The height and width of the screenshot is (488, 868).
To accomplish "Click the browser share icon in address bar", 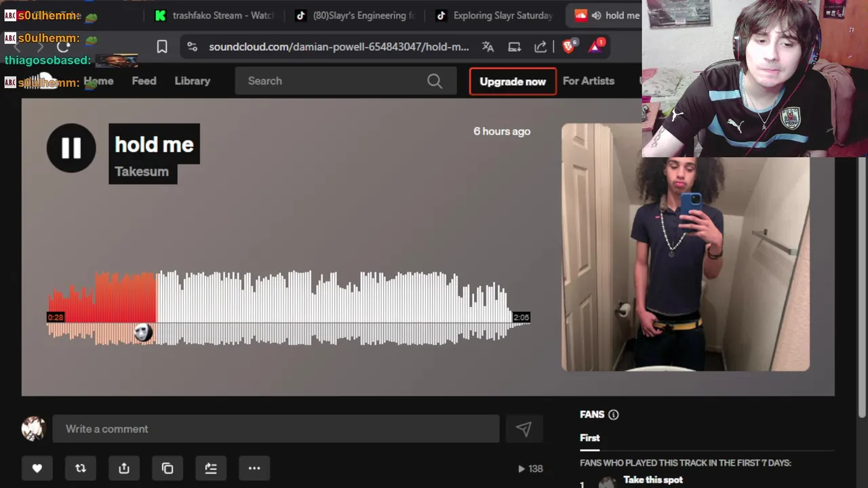I will tap(540, 47).
